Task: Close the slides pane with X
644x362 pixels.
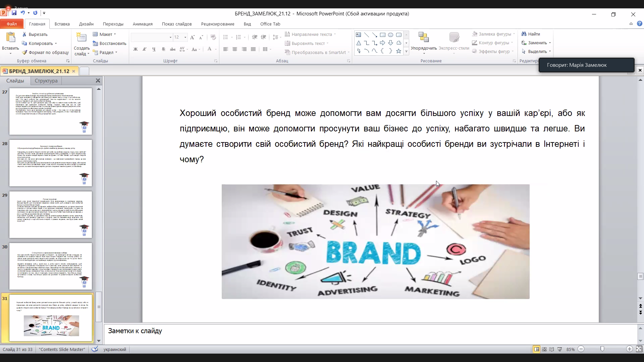Action: point(98,80)
